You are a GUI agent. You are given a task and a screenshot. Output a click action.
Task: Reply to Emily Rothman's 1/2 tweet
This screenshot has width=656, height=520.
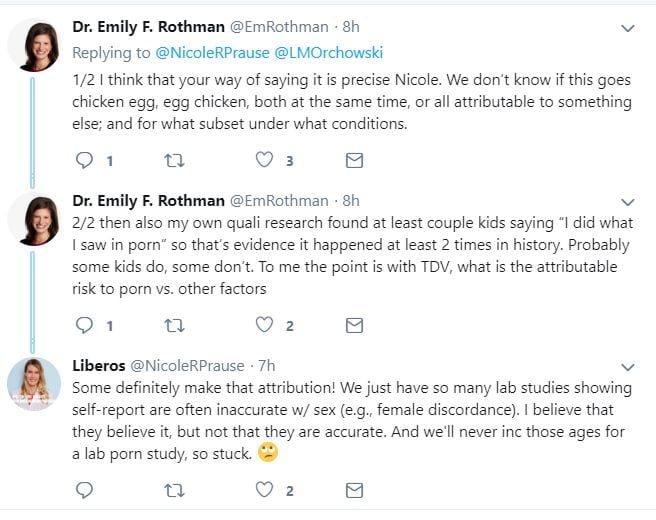[84, 160]
